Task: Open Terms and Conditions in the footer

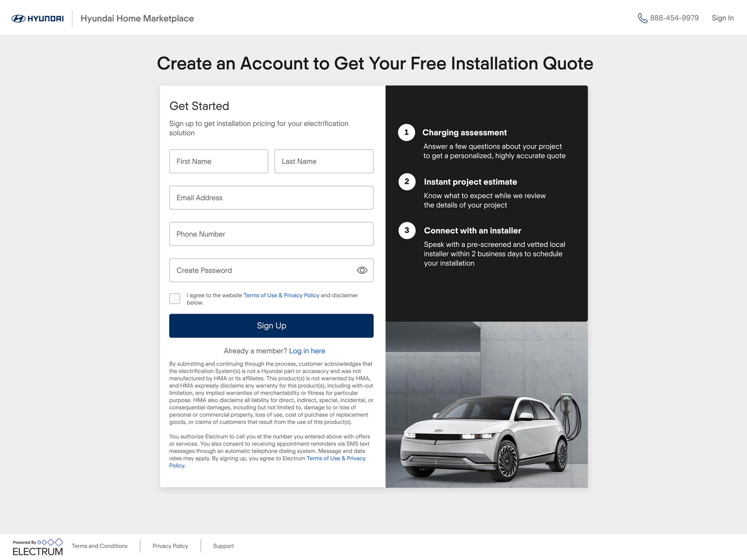Action: pyautogui.click(x=100, y=546)
